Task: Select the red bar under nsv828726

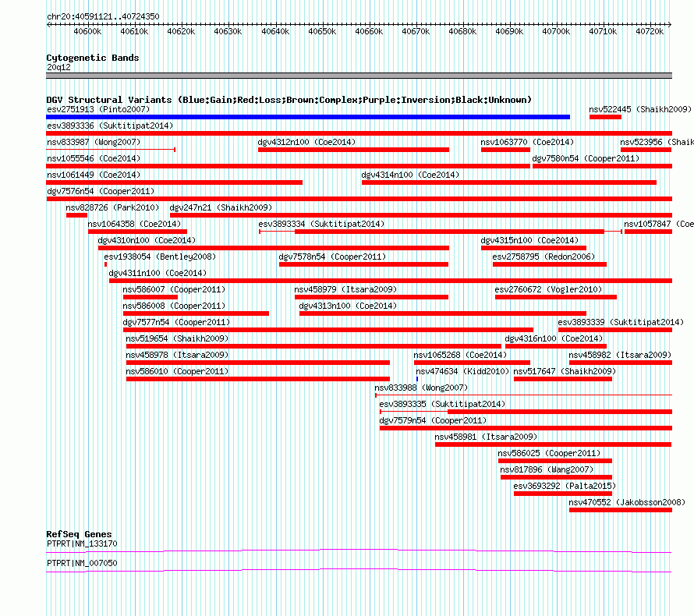Action: tap(77, 215)
